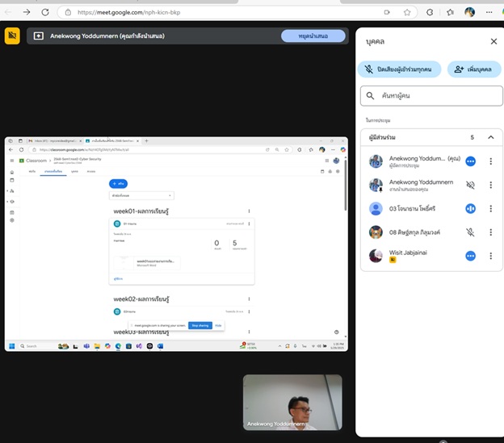
Task: Click the Word attachment in week01 card
Action: tap(147, 263)
